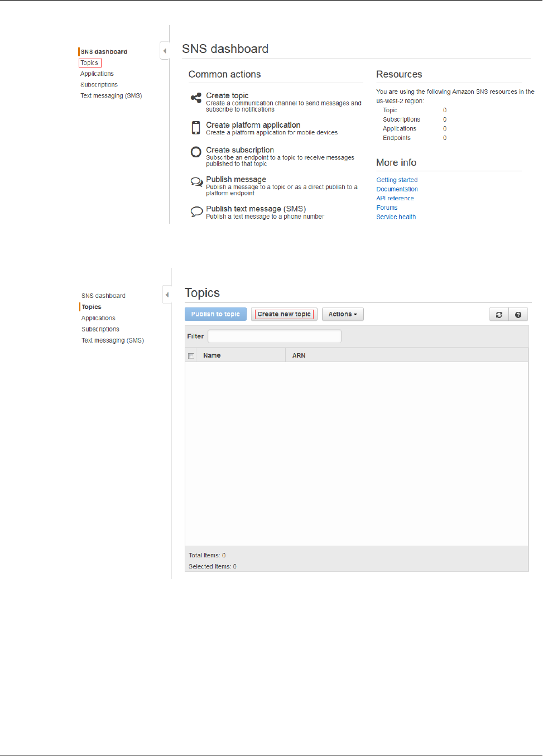
Task: Tick the select-all checkbox beside Name
Action: tap(191, 356)
